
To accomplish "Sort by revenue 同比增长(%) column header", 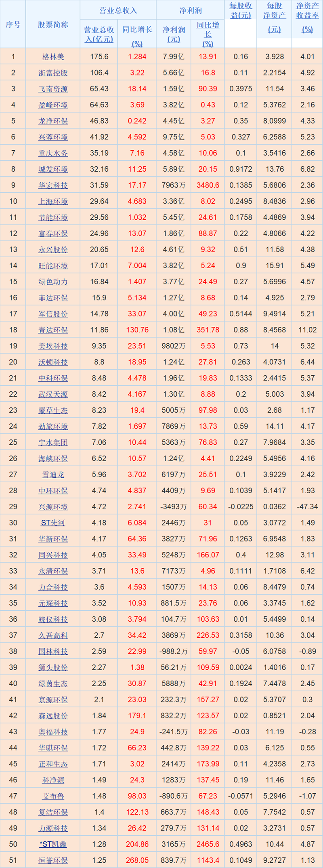I will [137, 36].
